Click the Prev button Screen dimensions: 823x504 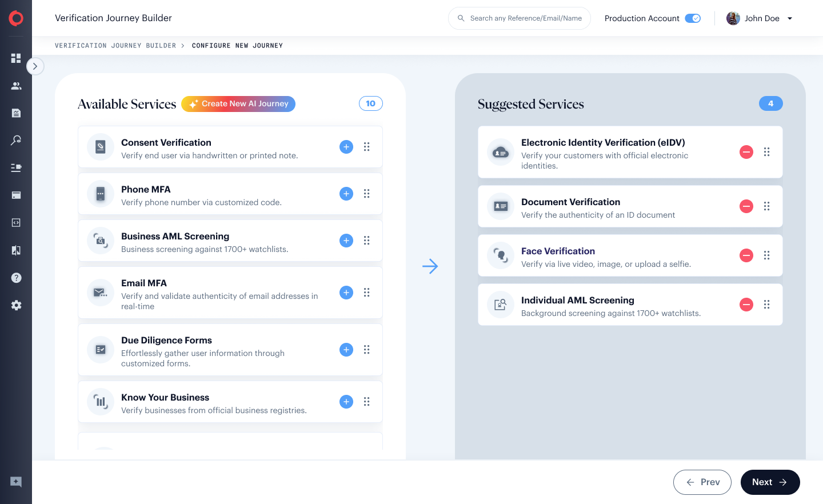702,482
